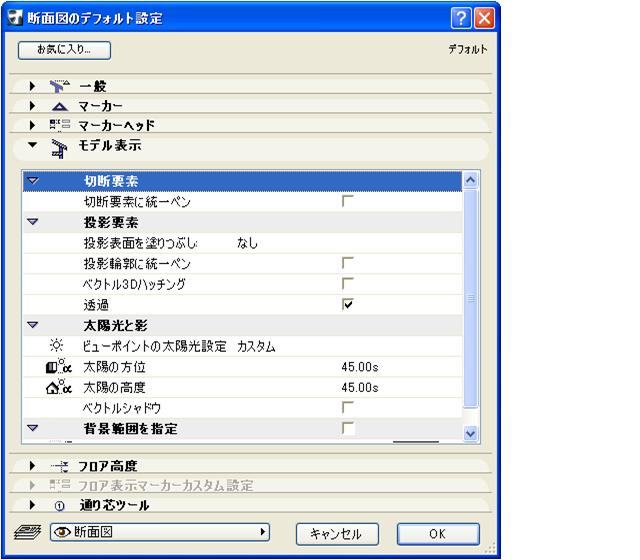Click the キャンセル button

(336, 534)
